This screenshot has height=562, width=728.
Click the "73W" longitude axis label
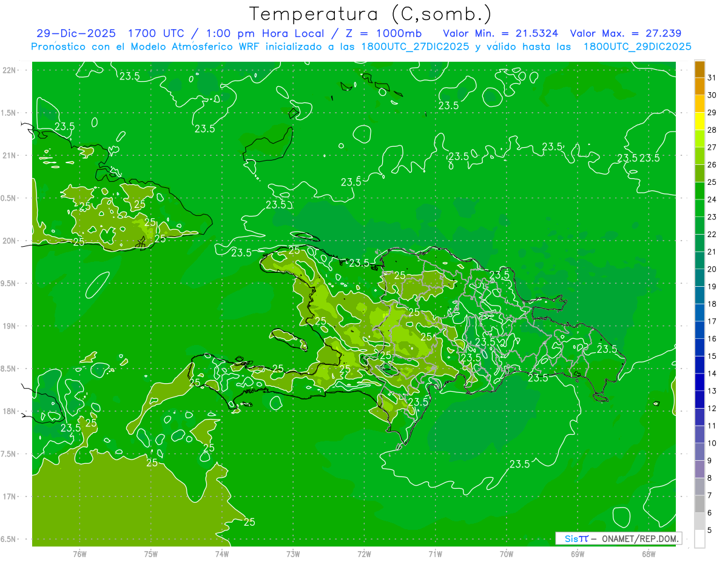(x=293, y=554)
